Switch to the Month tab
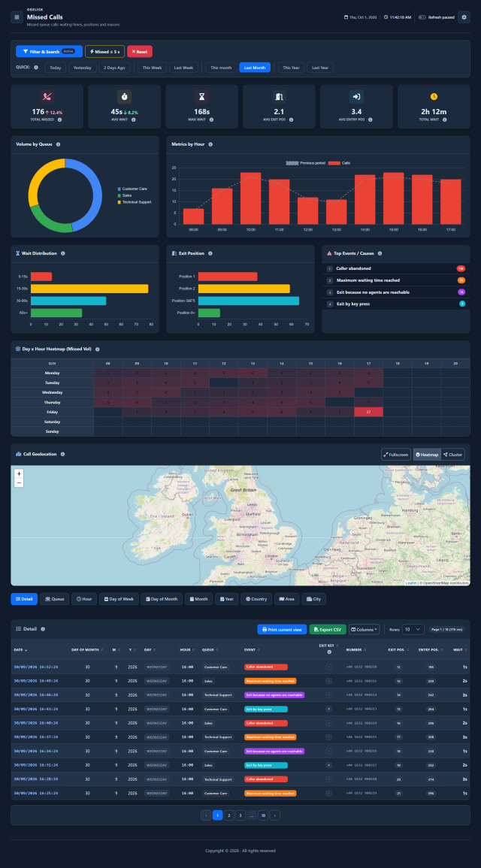This screenshot has width=481, height=868. point(198,599)
